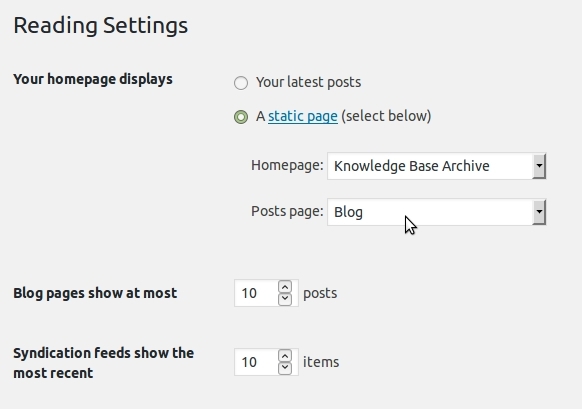Screen dimensions: 582x409
Task: Increase the blog pages posts count
Action: 285,287
